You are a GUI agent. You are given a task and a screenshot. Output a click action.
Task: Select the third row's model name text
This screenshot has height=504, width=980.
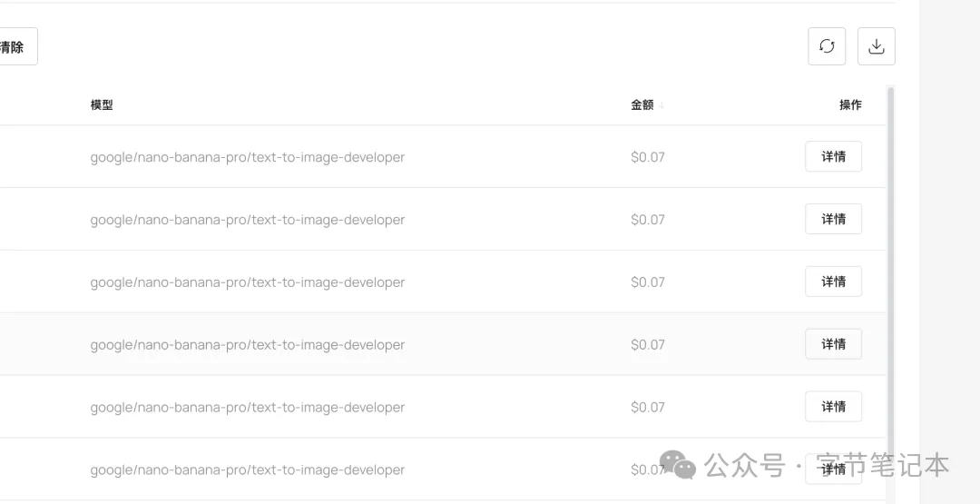click(x=247, y=282)
